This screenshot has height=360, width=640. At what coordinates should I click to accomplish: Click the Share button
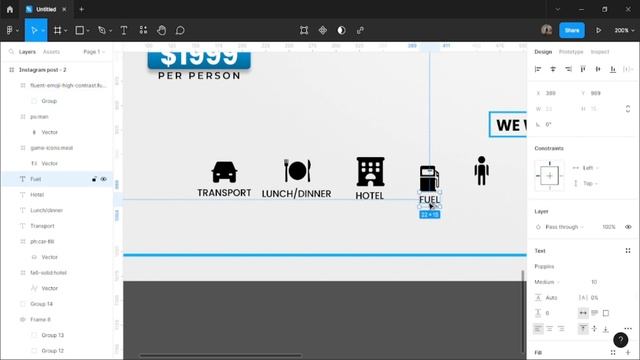(x=572, y=30)
